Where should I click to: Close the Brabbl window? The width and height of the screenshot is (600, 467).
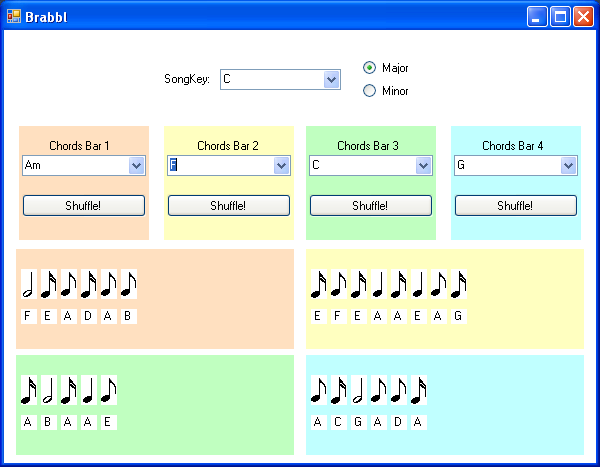583,16
